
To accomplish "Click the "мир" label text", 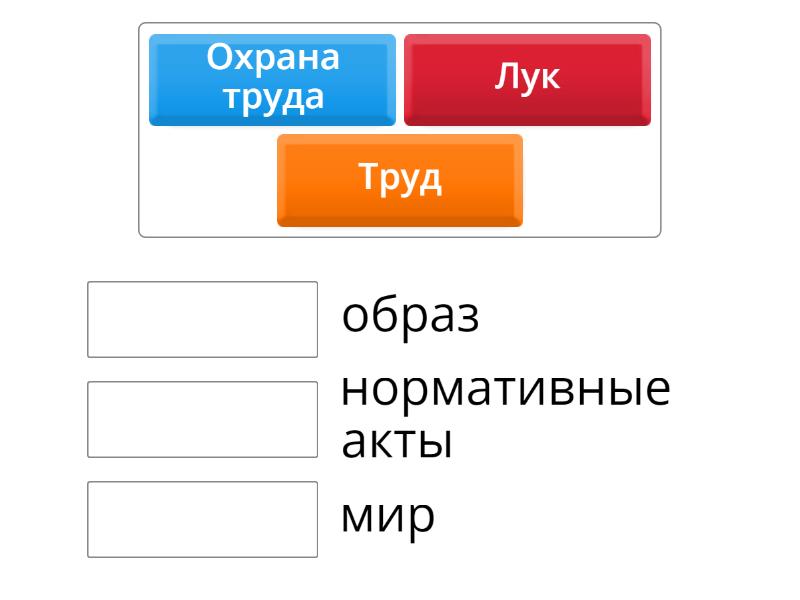I will click(x=388, y=516).
